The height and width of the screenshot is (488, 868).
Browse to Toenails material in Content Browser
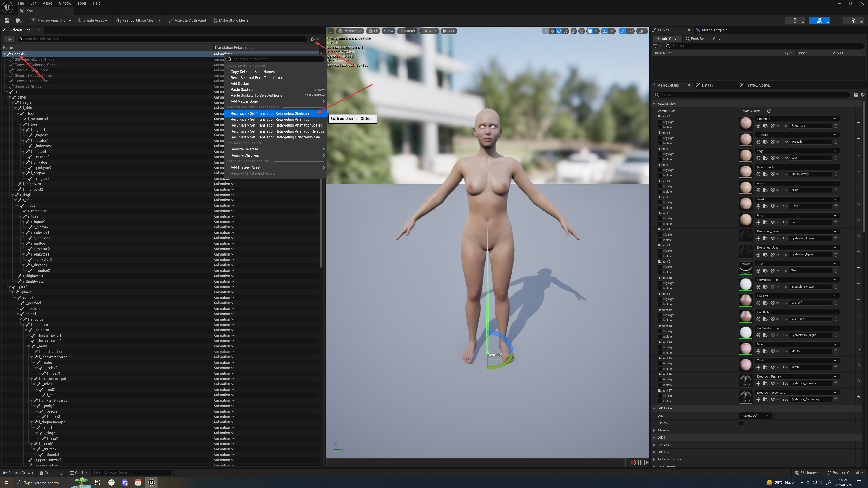point(765,142)
